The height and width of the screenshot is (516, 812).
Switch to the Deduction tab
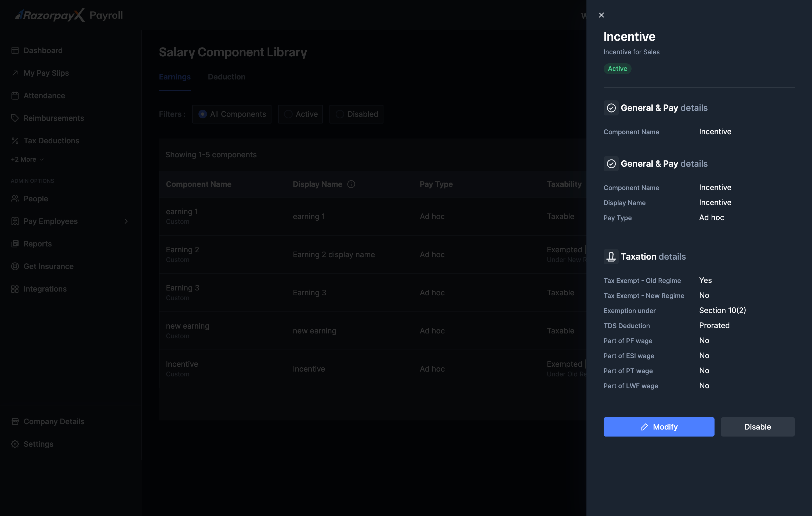click(226, 77)
